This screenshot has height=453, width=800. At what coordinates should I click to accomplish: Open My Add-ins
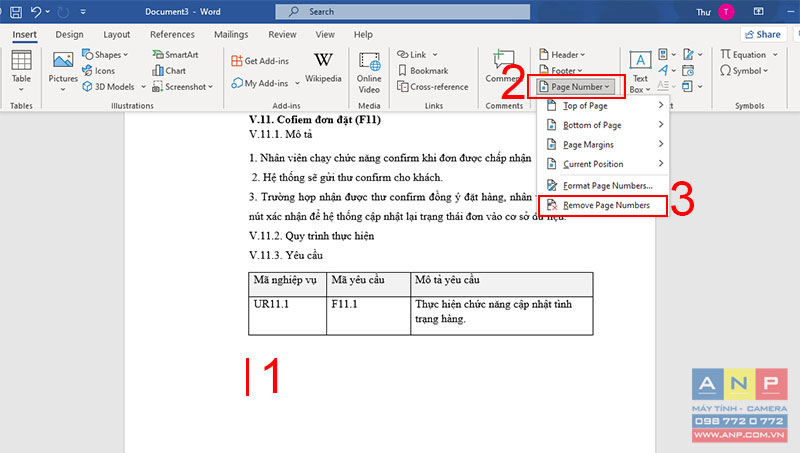point(260,83)
